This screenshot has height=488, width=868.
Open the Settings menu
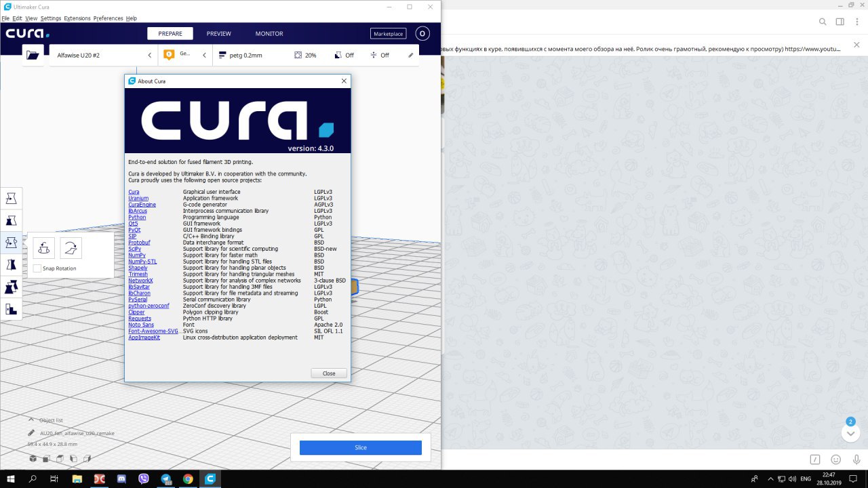51,18
